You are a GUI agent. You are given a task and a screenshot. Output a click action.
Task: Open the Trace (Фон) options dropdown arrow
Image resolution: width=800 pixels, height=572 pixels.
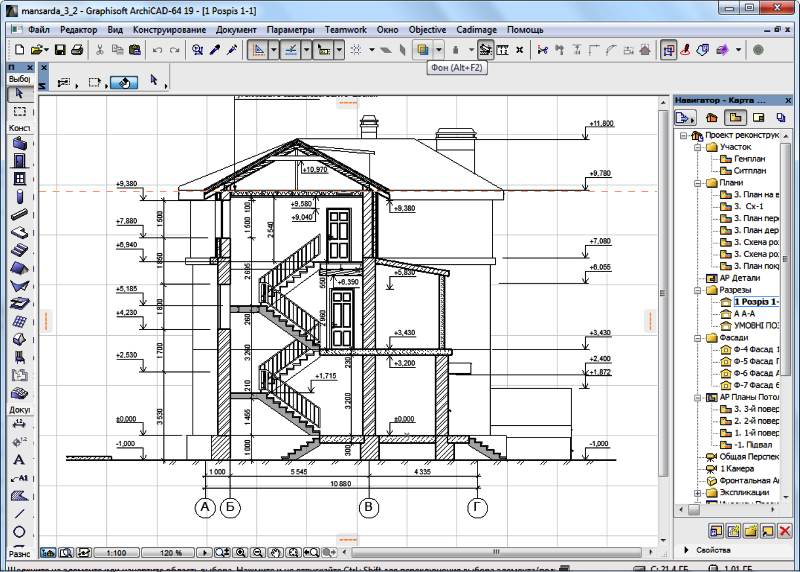(x=438, y=50)
